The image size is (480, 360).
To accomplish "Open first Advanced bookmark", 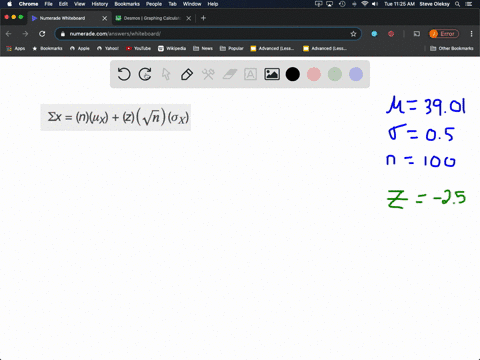I will tap(272, 48).
